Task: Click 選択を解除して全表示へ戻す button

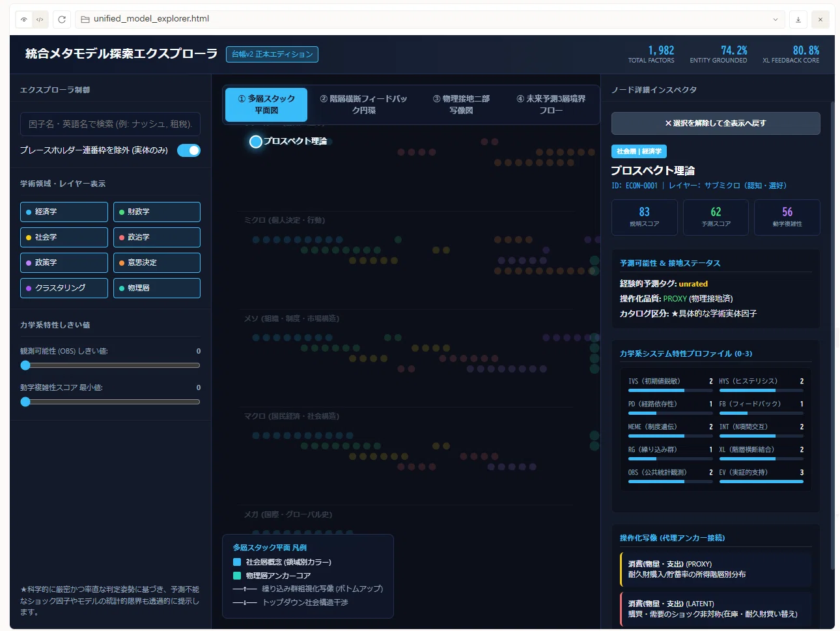Action: [716, 123]
